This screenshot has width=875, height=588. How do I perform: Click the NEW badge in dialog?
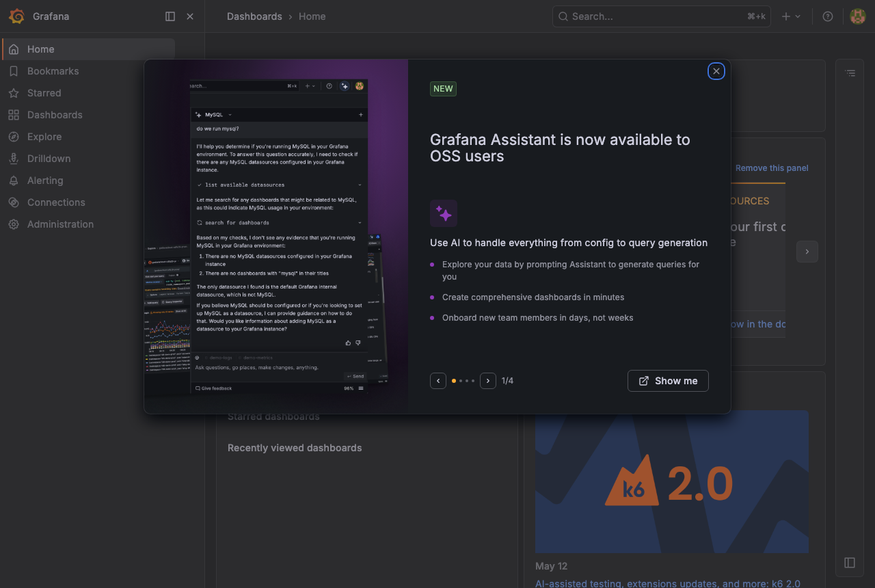click(x=443, y=89)
